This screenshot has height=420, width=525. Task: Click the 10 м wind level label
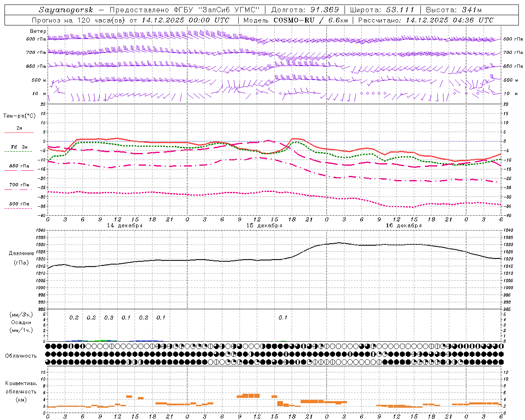click(x=39, y=94)
